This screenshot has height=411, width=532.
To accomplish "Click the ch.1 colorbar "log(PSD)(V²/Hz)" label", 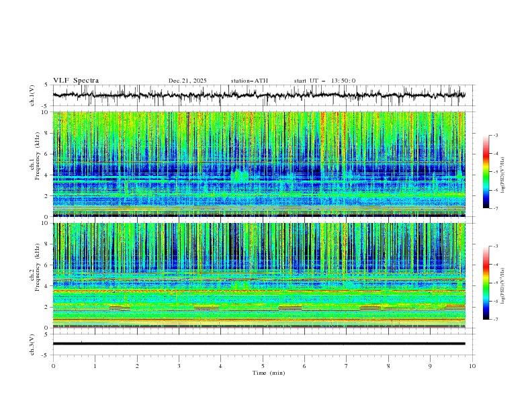I will pos(503,175).
